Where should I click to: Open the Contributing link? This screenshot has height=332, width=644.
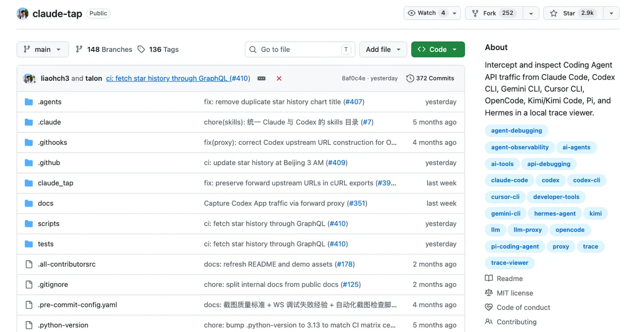517,322
